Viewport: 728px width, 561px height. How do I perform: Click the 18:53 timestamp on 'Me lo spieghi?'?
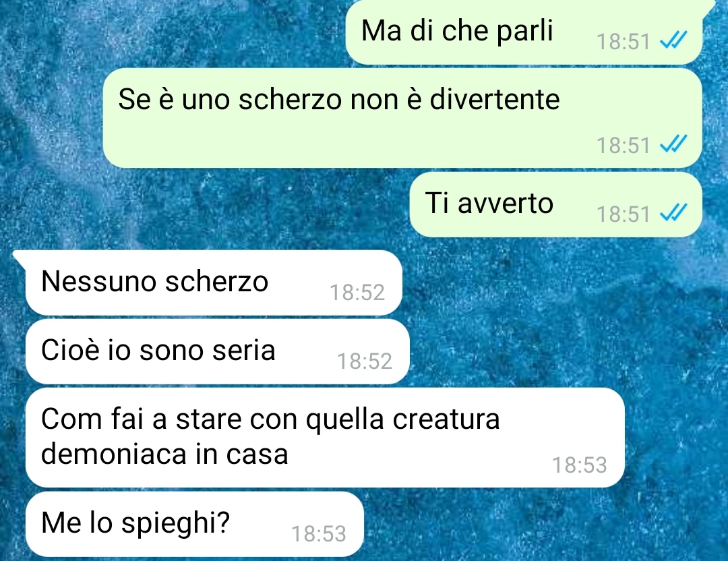point(318,533)
